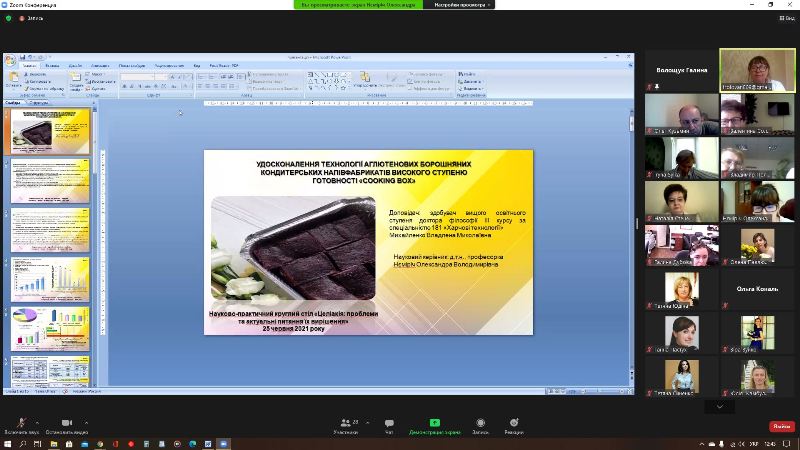The height and width of the screenshot is (450, 800).
Task: Click the slide pane vertical scrollbar
Action: click(x=94, y=245)
